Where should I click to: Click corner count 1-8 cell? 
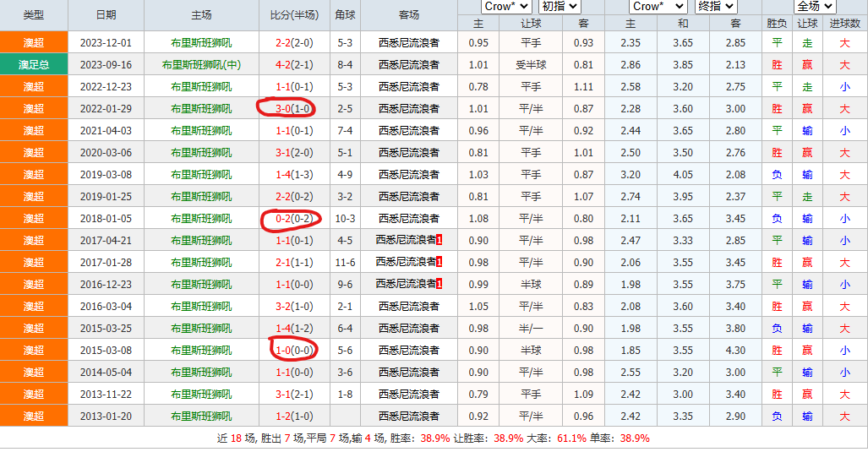click(x=345, y=394)
